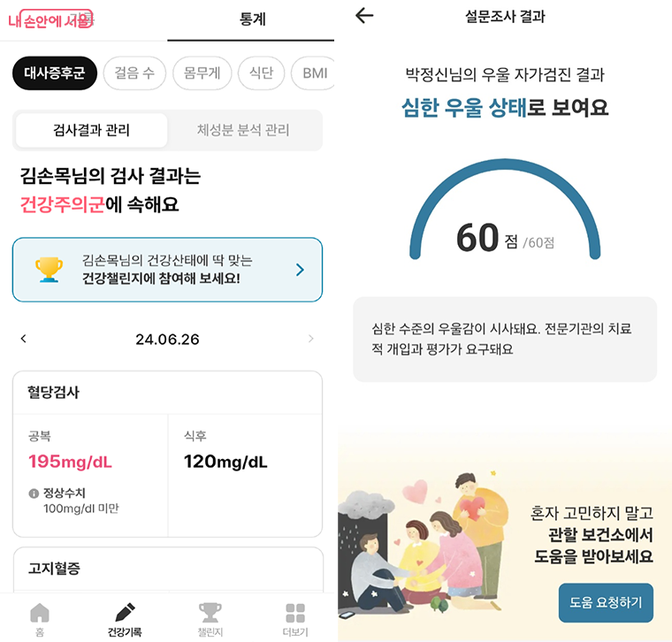Screen dimensions: 672x642
Task: Click the 도움 요청하기 button
Action: point(606,602)
